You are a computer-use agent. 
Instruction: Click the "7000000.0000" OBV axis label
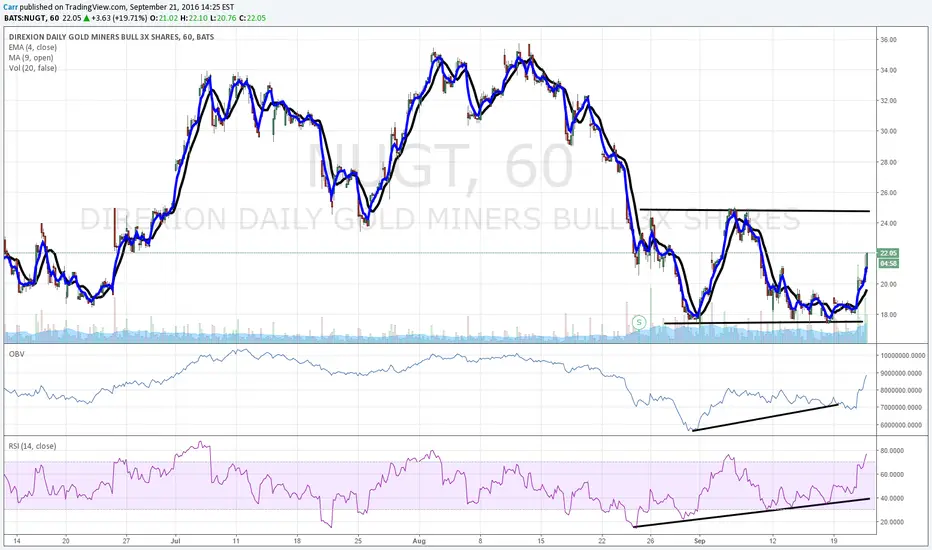[x=903, y=408]
